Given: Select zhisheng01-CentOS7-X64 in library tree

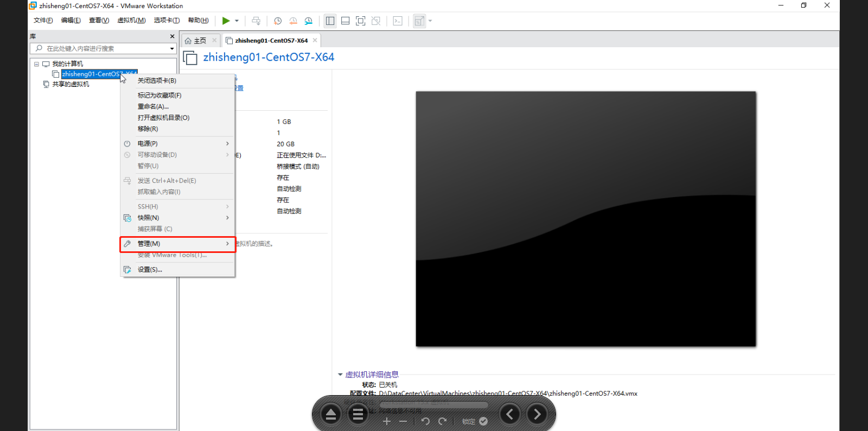Looking at the screenshot, I should 99,74.
